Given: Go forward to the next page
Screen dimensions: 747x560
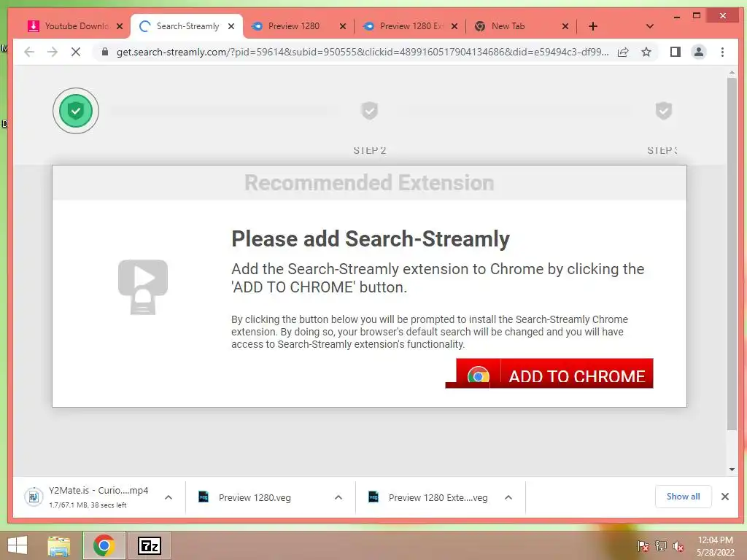Looking at the screenshot, I should [x=53, y=52].
